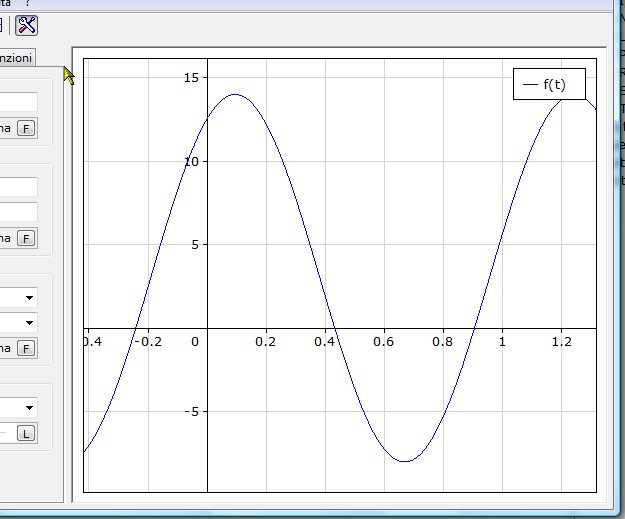Viewport: 625px width, 519px height.
Task: Click the curve minimum near x=0.67
Action: [x=404, y=461]
